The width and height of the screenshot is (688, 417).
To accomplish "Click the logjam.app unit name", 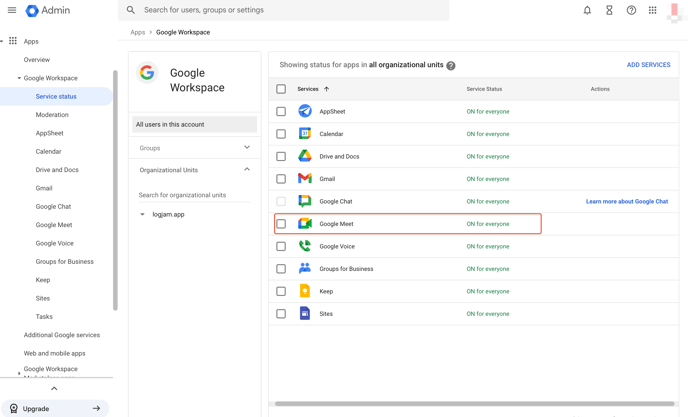I will [168, 214].
